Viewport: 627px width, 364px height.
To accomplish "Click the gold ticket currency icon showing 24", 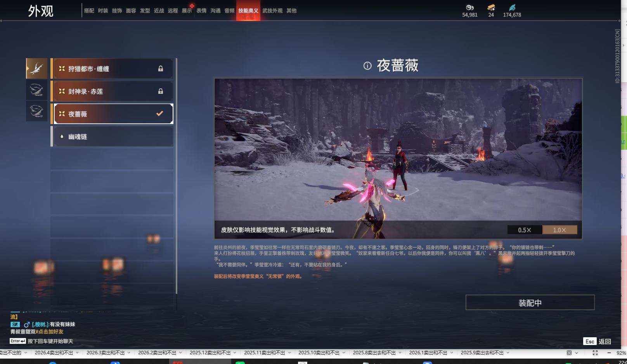I will [x=491, y=7].
